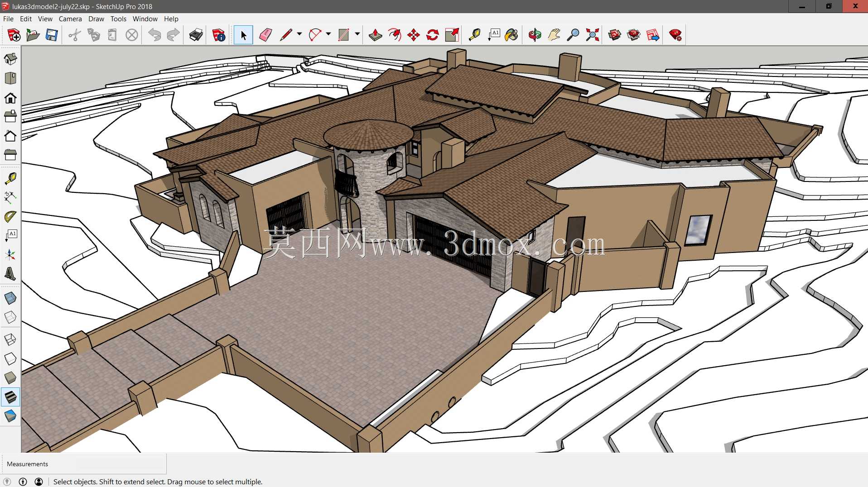The height and width of the screenshot is (487, 868).
Task: Select the Move tool
Action: (414, 35)
